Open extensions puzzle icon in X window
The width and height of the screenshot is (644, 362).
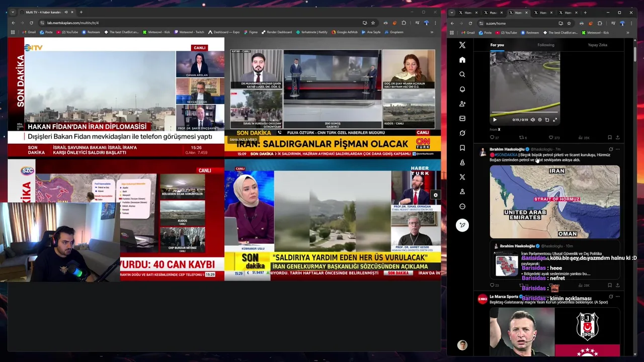coord(599,23)
